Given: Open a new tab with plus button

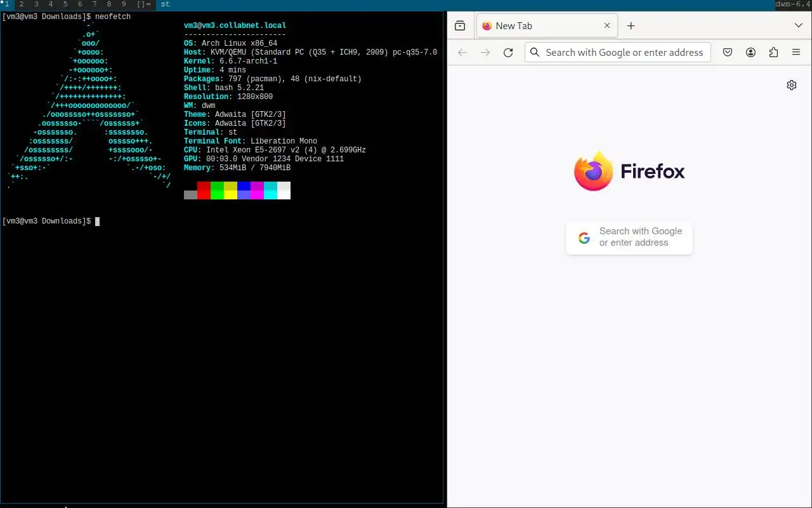Looking at the screenshot, I should pyautogui.click(x=631, y=26).
